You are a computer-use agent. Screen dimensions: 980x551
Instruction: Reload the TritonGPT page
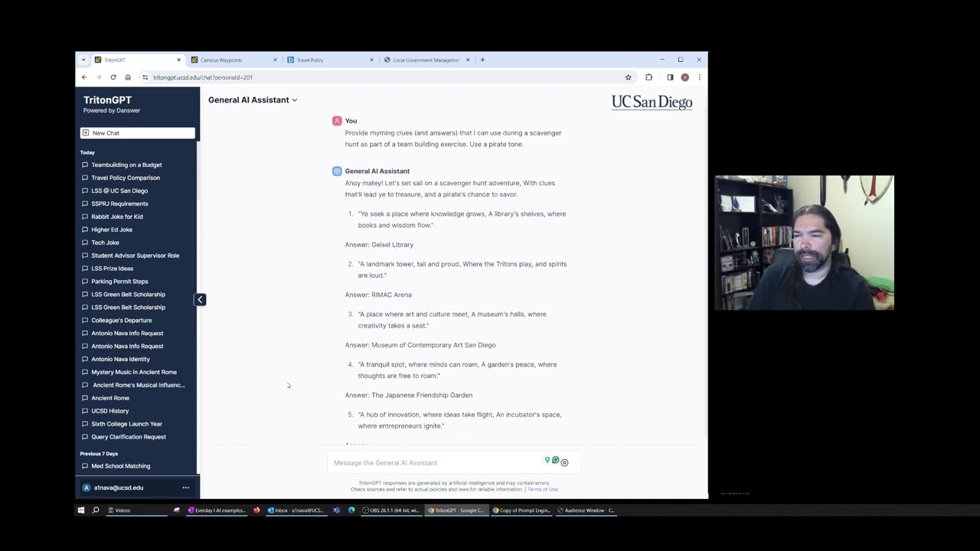[x=113, y=77]
